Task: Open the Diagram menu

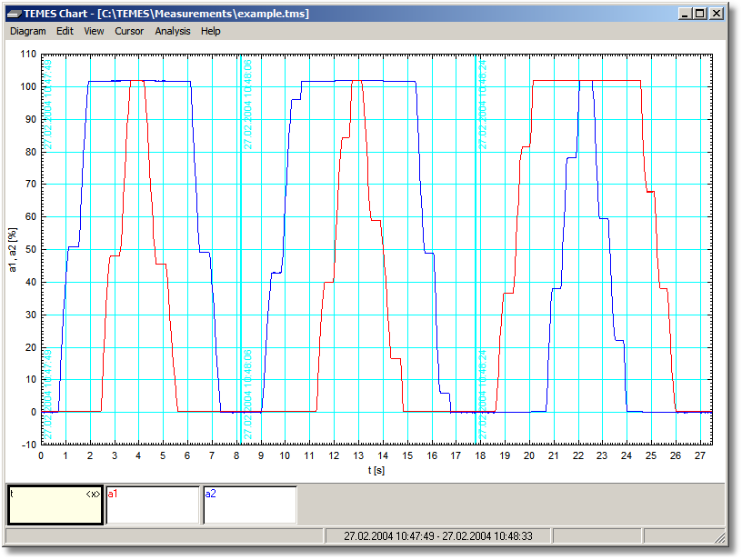Action: click(x=27, y=31)
